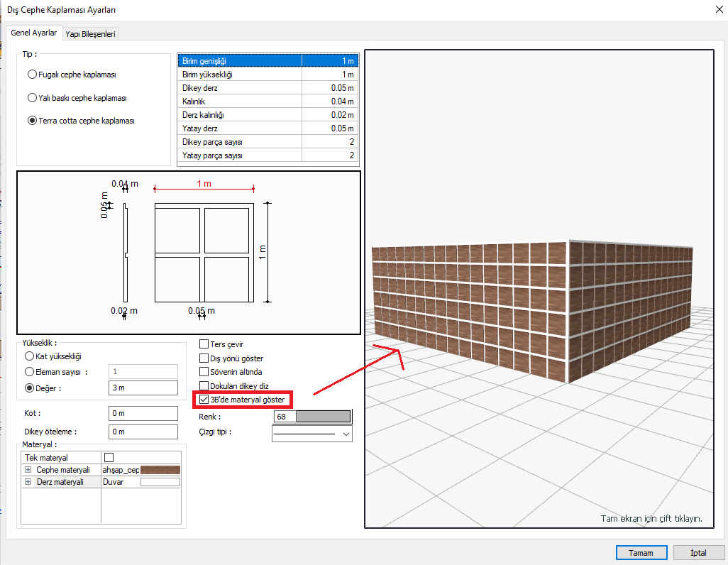Click the Renk color swatch
The height and width of the screenshot is (565, 728).
tap(323, 417)
